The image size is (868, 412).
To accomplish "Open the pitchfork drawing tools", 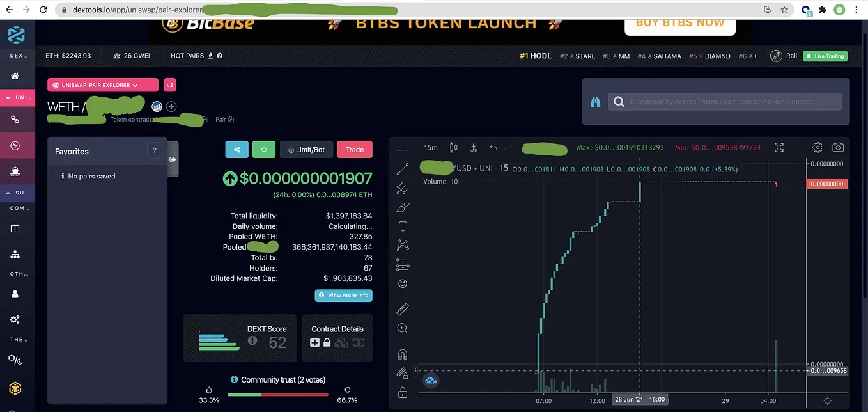I will tap(403, 189).
